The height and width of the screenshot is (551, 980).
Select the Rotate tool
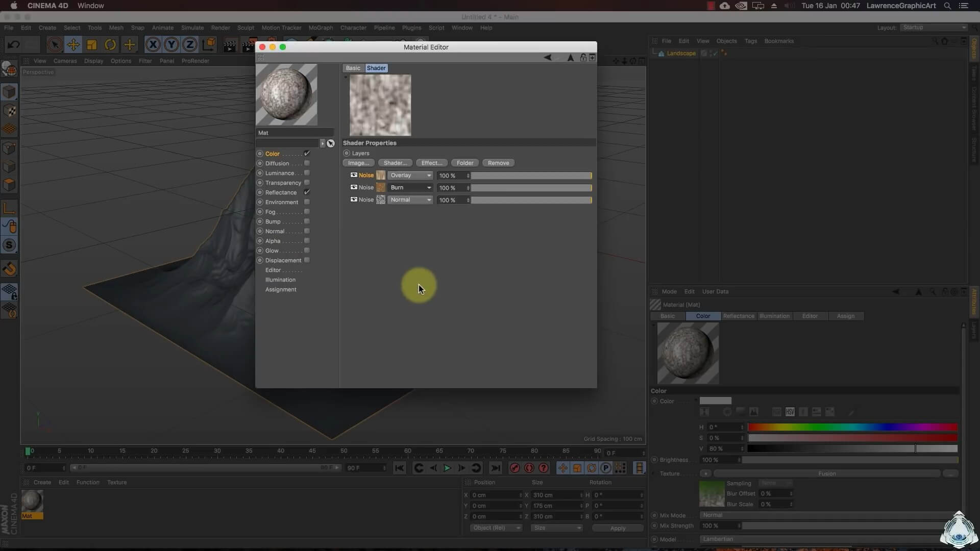110,45
